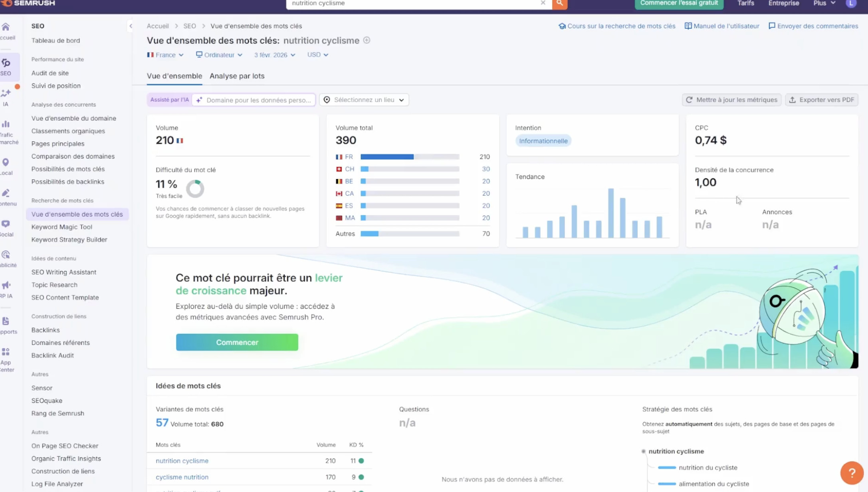Screen dimensions: 868x492
Task: Click the orange search magnifier button
Action: tap(559, 4)
